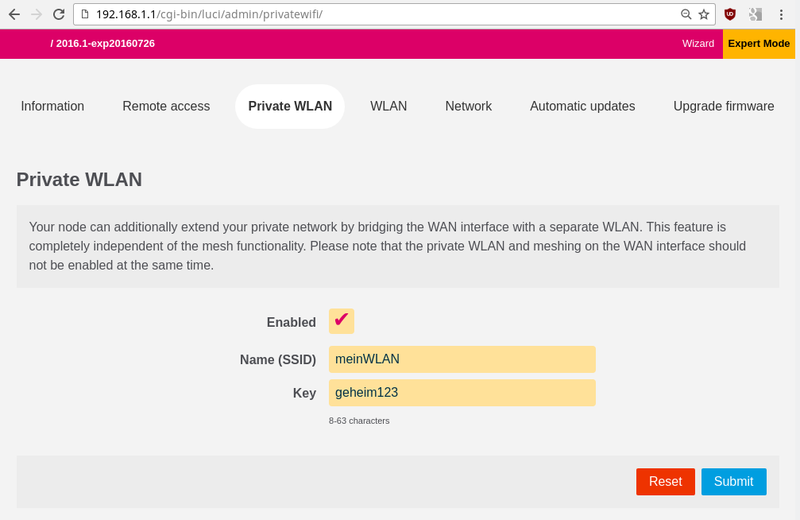Uncheck the Enabled checkbox
This screenshot has width=800, height=520.
pos(341,321)
